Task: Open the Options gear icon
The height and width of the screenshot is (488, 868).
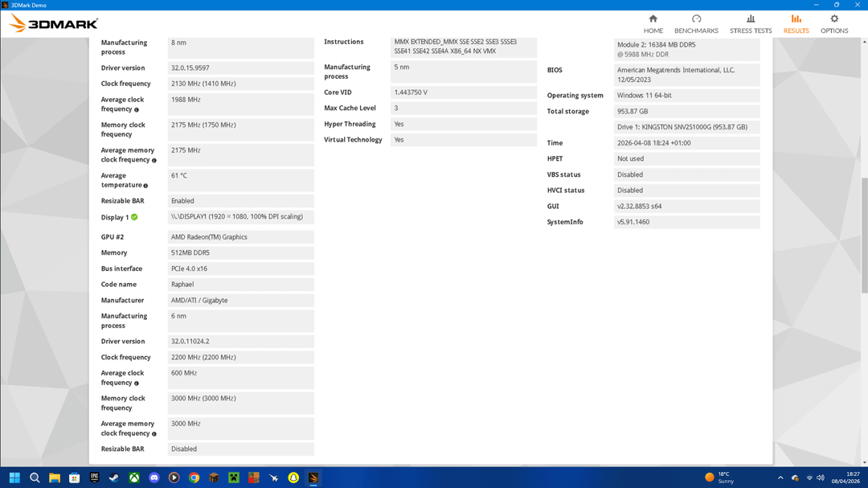Action: [833, 18]
